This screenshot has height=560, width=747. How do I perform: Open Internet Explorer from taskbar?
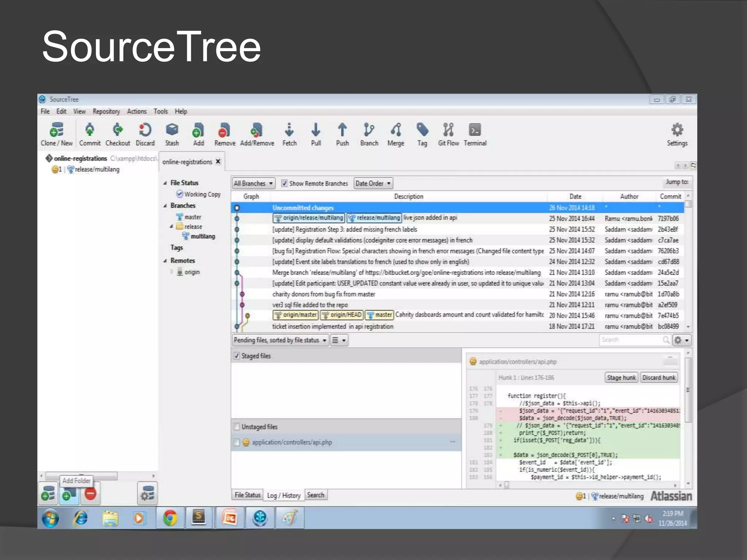click(81, 518)
